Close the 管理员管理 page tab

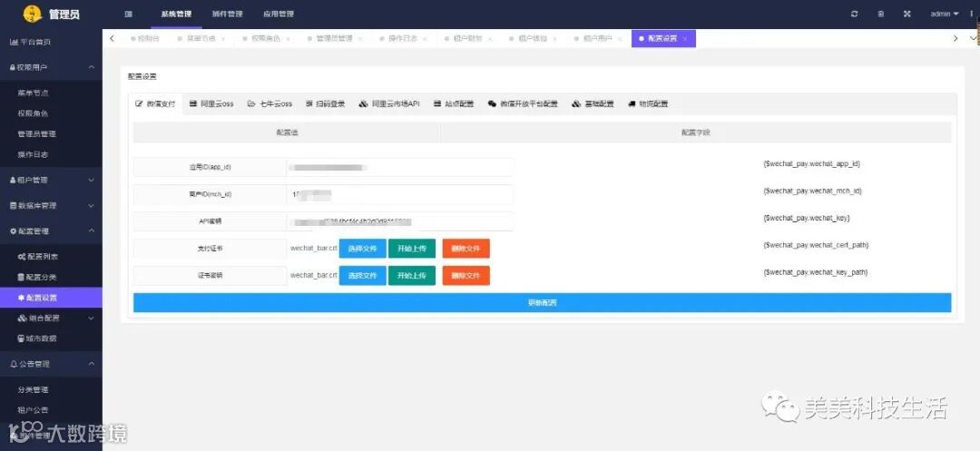pos(360,39)
